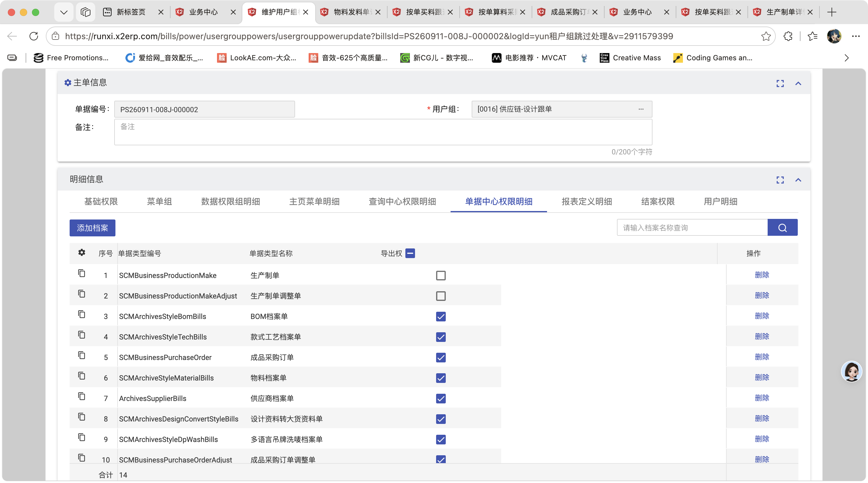Click copy icon for row 5 SCMBusinessPurchaseOrder
This screenshot has width=868, height=483.
82,355
